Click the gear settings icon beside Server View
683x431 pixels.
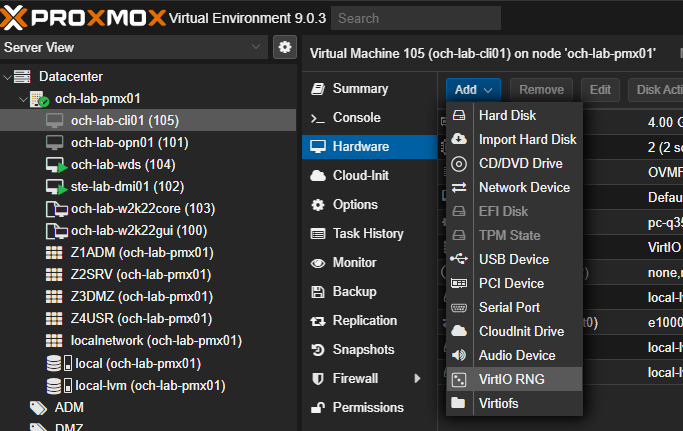click(x=285, y=47)
